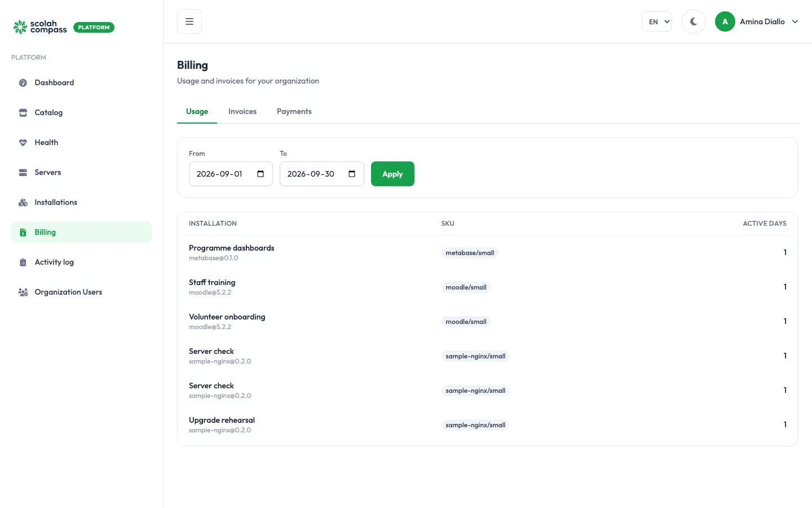Viewport: 812px width, 508px height.
Task: Click the Volunteer onboarding installation name
Action: [227, 317]
